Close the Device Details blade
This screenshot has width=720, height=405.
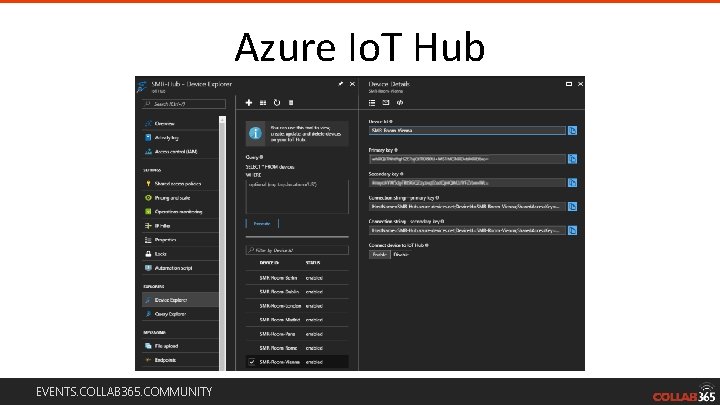point(580,84)
